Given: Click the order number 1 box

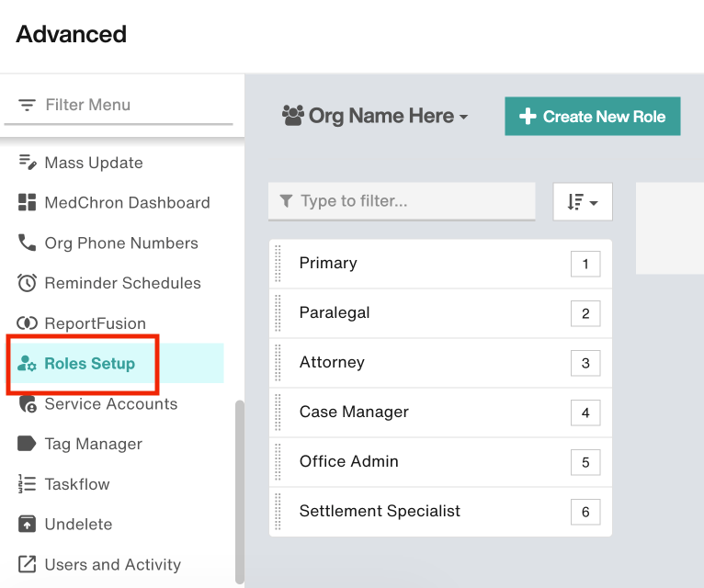Looking at the screenshot, I should point(585,264).
